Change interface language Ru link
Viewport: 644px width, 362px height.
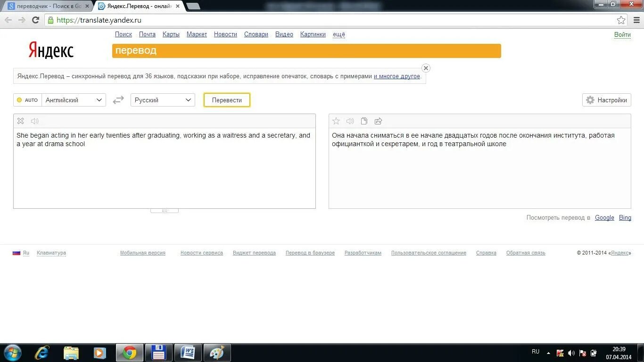(x=26, y=253)
